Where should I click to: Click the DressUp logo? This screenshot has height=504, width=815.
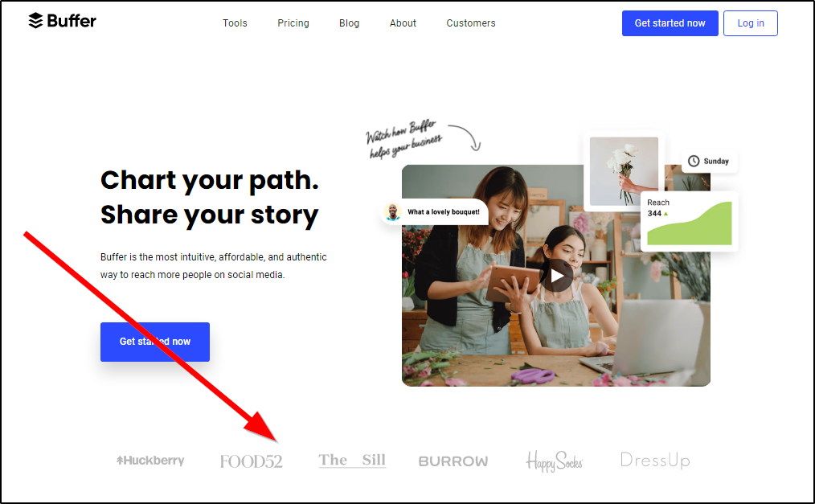(655, 461)
